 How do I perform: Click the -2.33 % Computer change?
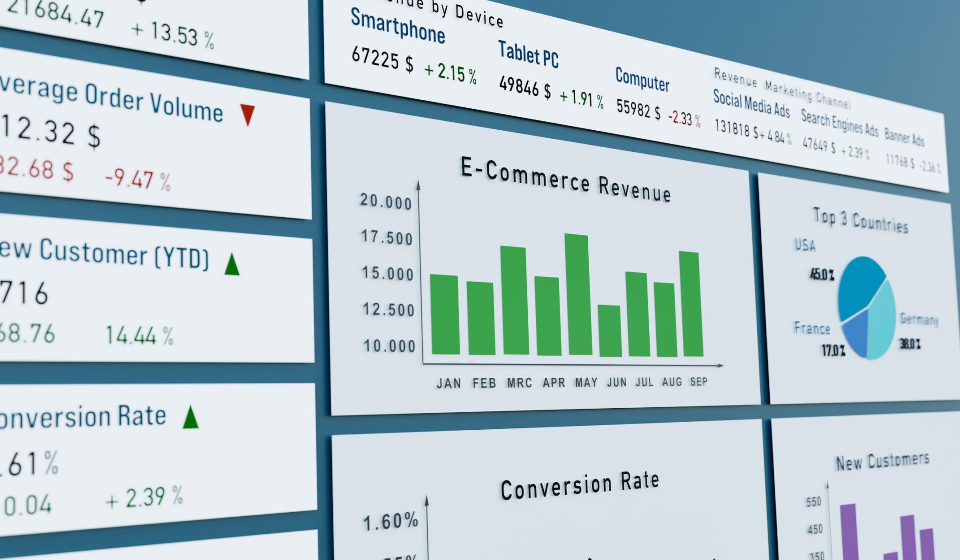(684, 118)
